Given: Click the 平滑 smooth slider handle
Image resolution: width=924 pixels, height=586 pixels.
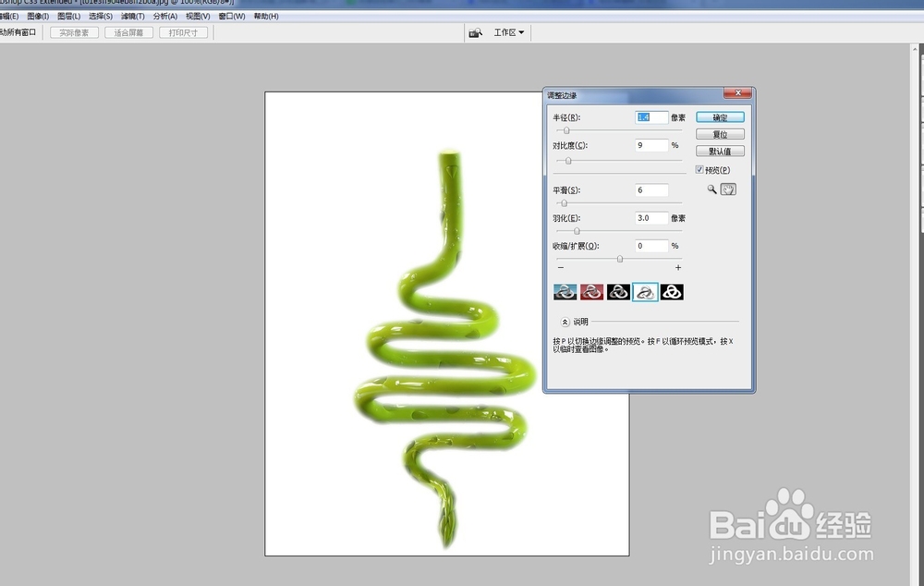Looking at the screenshot, I should click(564, 202).
